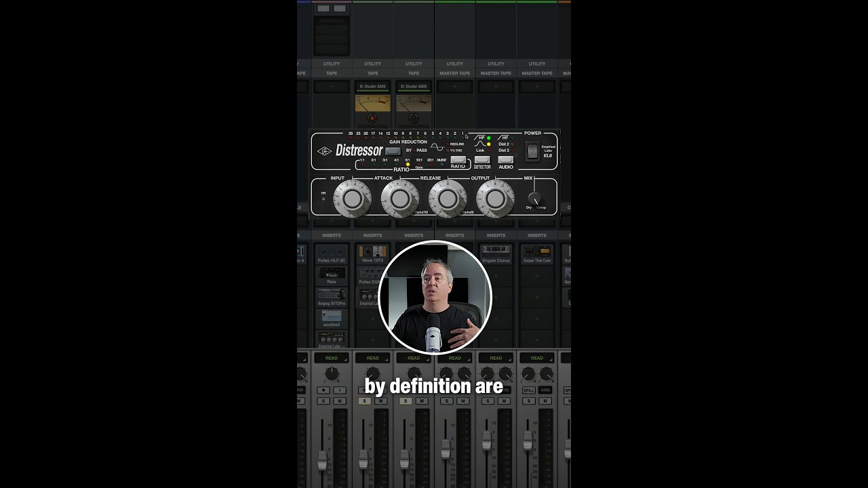Add plugin in empty slot below Cooper Time Cube
Image resolution: width=868 pixels, height=488 pixels.
pos(537,275)
